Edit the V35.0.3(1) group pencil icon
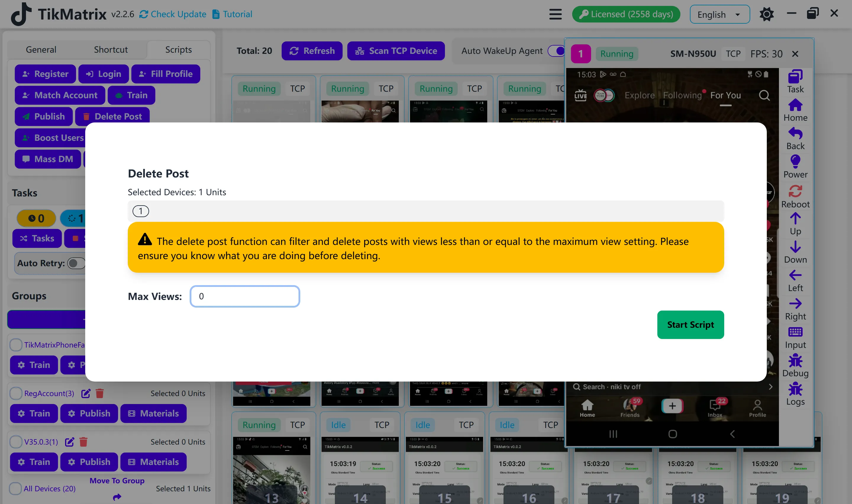This screenshot has height=504, width=852. tap(70, 442)
